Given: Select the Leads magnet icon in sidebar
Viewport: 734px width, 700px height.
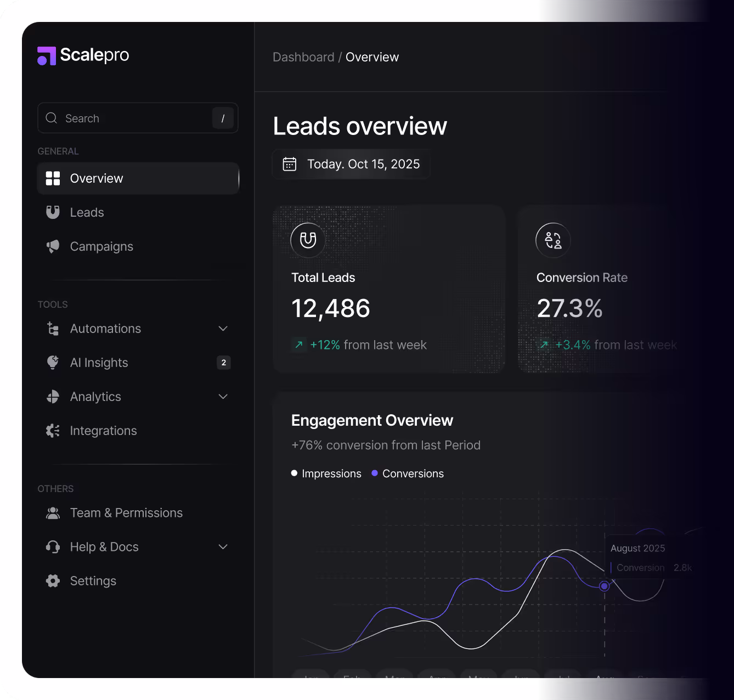Looking at the screenshot, I should point(53,212).
